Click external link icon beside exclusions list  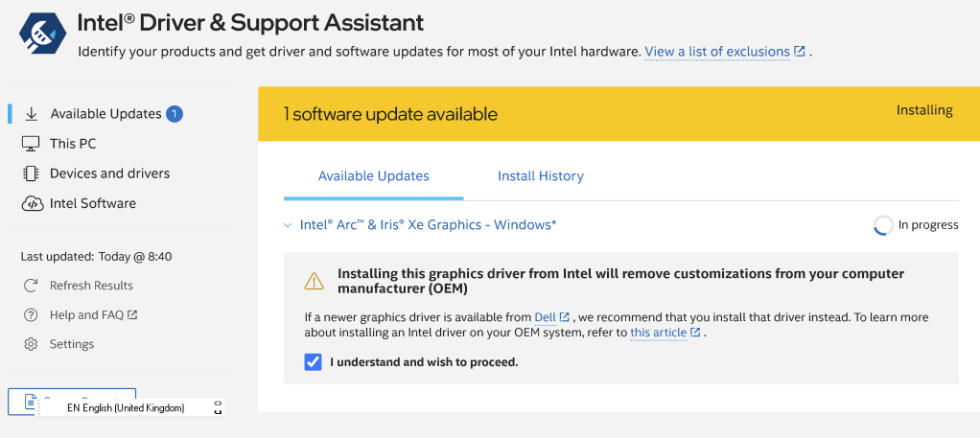(x=799, y=51)
